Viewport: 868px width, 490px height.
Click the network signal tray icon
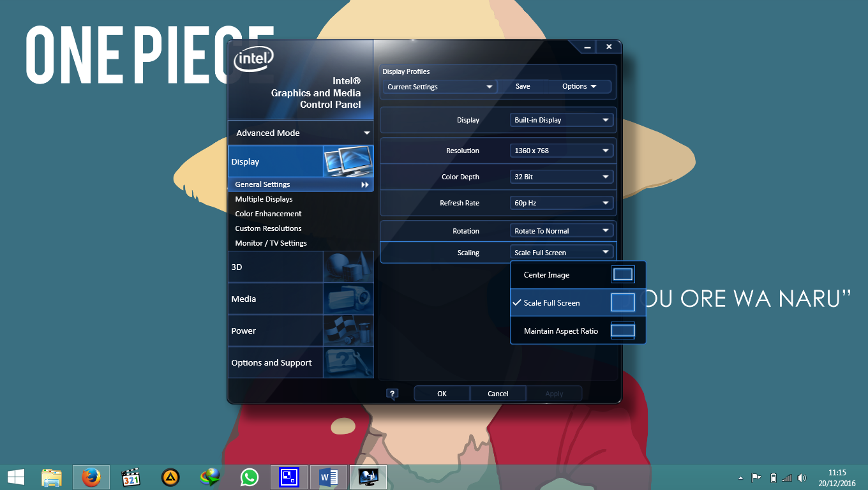pos(787,477)
